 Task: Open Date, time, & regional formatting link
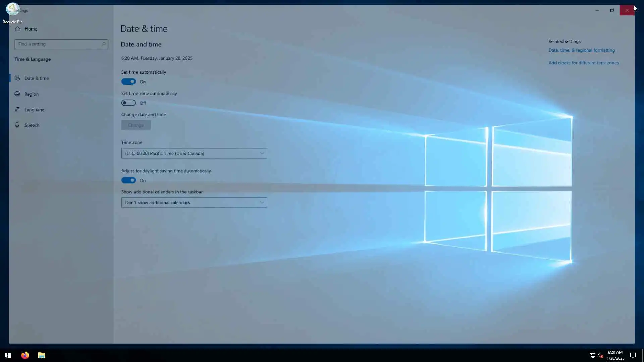point(582,50)
